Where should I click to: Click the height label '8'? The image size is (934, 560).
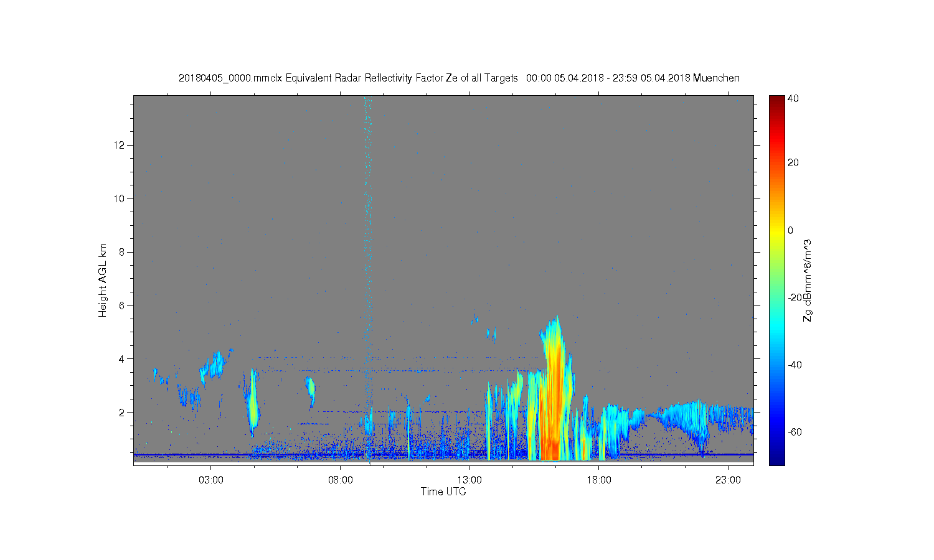pyautogui.click(x=123, y=252)
